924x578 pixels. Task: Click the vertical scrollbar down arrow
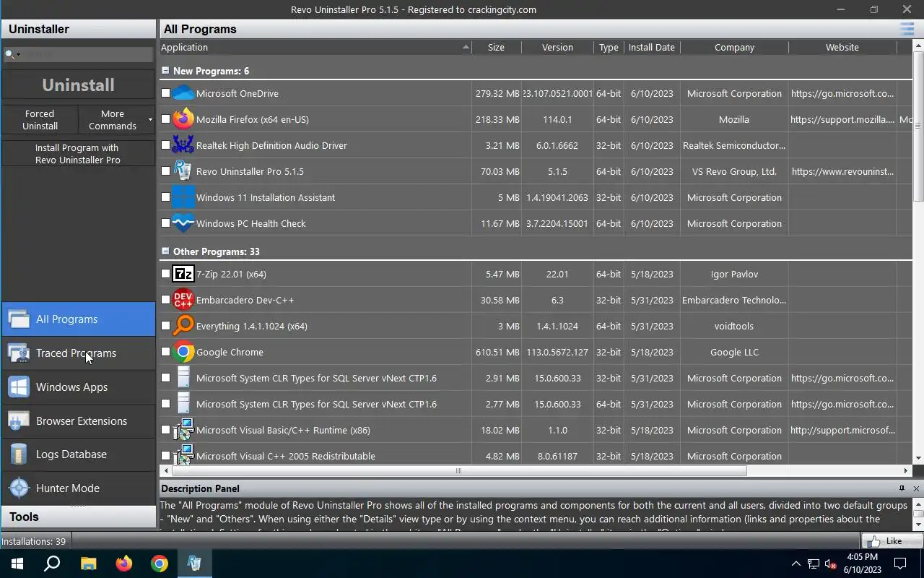tap(918, 458)
